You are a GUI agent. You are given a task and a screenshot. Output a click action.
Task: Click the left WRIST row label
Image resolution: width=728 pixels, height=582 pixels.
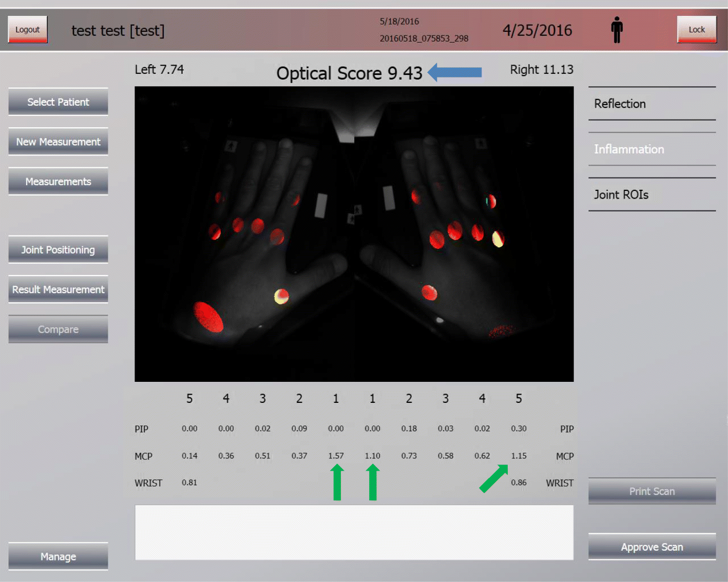(x=148, y=483)
